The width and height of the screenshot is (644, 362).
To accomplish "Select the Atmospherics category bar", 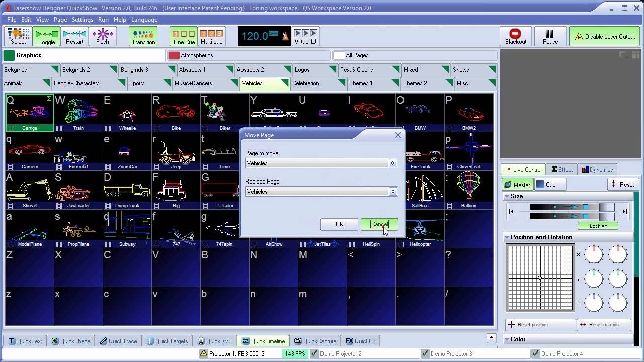I will tap(249, 55).
